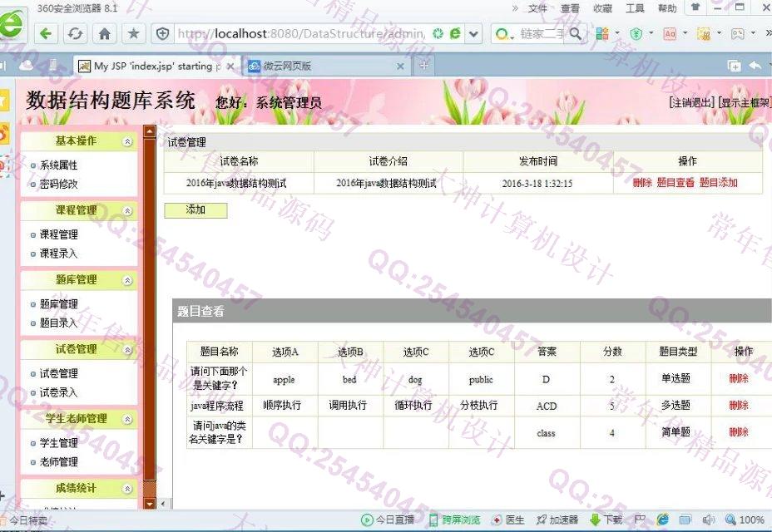Click horizontal scrollbar left arrow
772x532 pixels.
click(x=163, y=504)
